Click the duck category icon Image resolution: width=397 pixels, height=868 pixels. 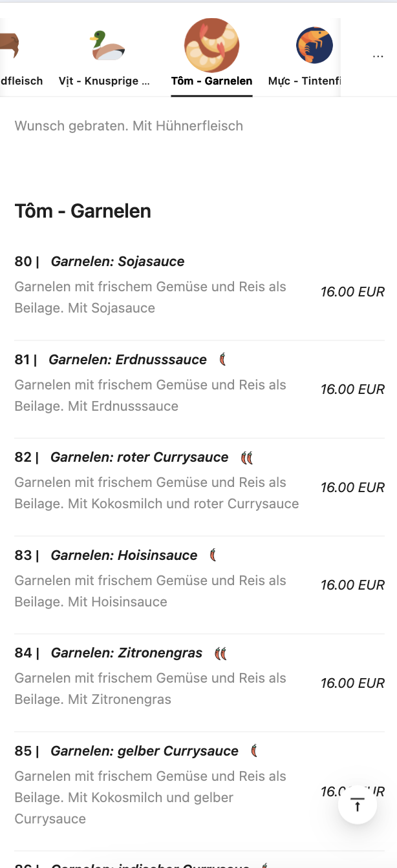(107, 45)
